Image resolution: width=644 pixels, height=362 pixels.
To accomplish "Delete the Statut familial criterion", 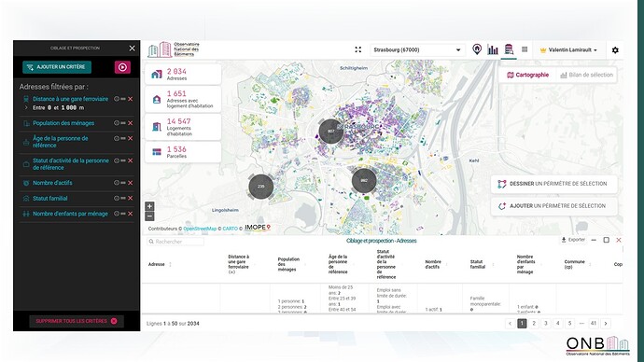I will point(130,198).
